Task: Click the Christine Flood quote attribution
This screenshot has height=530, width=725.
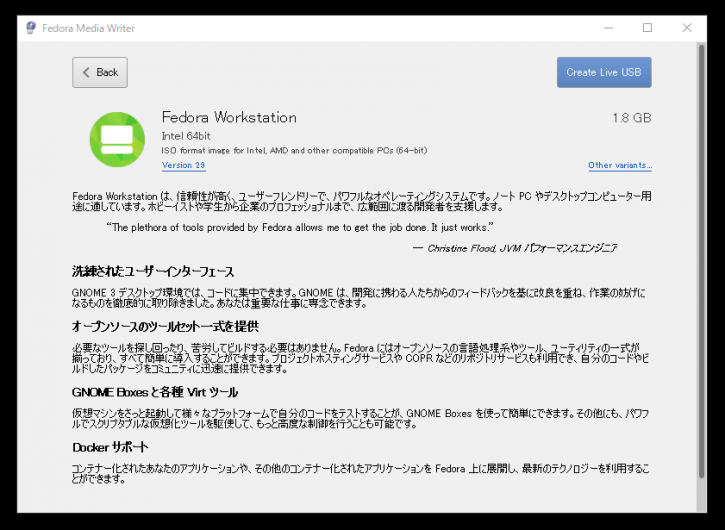Action: point(515,248)
